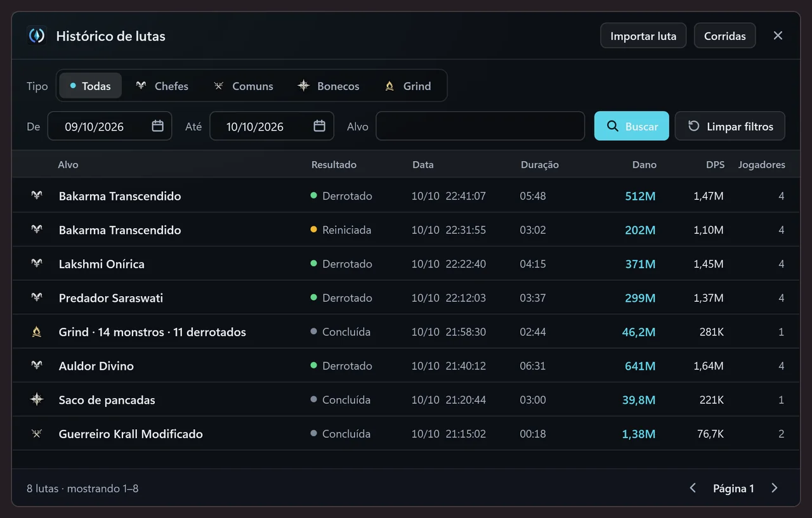Filter fights by Comuns

[x=243, y=86]
